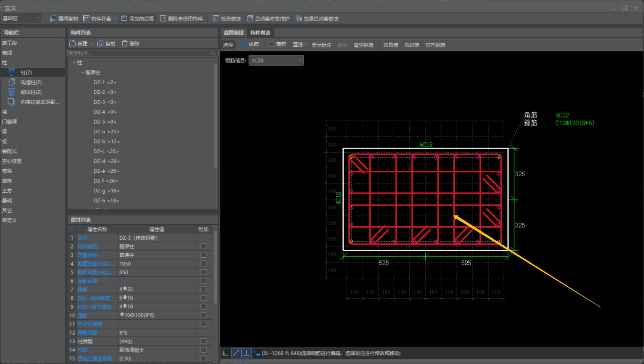This screenshot has width=644, height=364.
Task: Toggle the plus-point snap icon
Action: click(x=257, y=353)
